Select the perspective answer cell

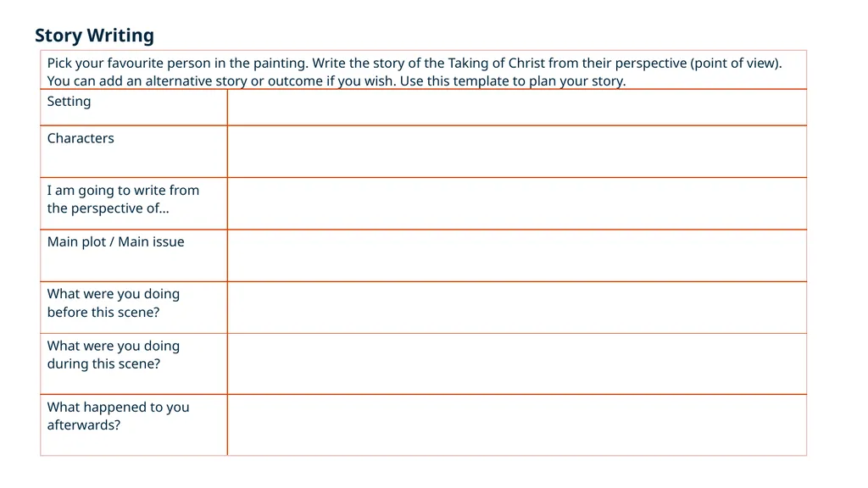(x=517, y=203)
